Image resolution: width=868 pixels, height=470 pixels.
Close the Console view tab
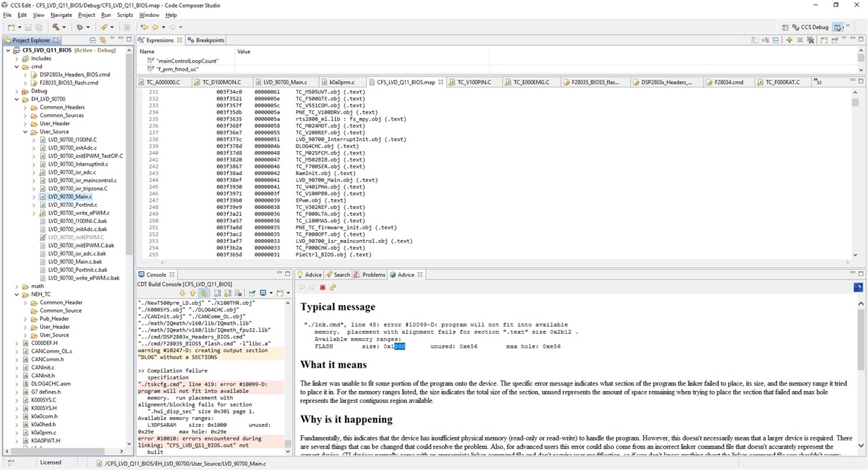click(x=171, y=275)
